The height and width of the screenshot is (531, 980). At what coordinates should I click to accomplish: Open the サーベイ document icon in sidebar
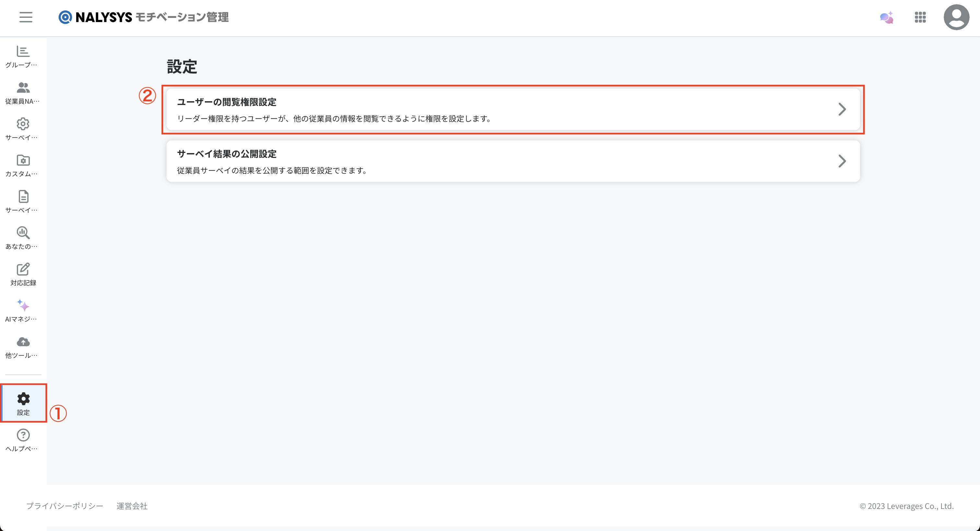click(23, 197)
